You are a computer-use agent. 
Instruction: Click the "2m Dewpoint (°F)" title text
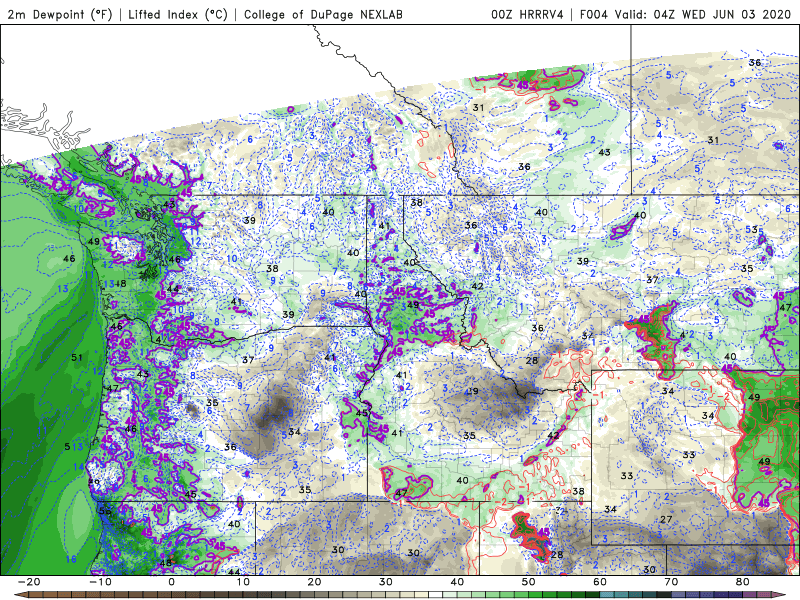(x=60, y=14)
